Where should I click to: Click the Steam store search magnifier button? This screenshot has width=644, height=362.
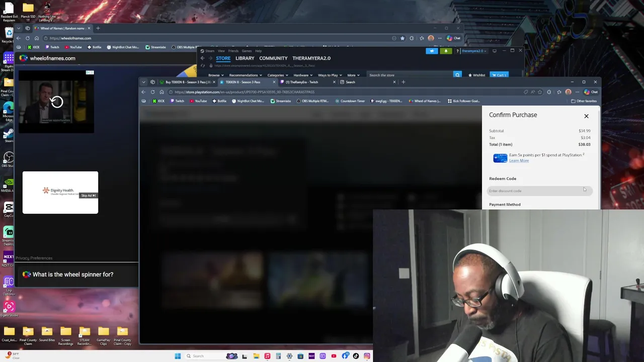457,75
